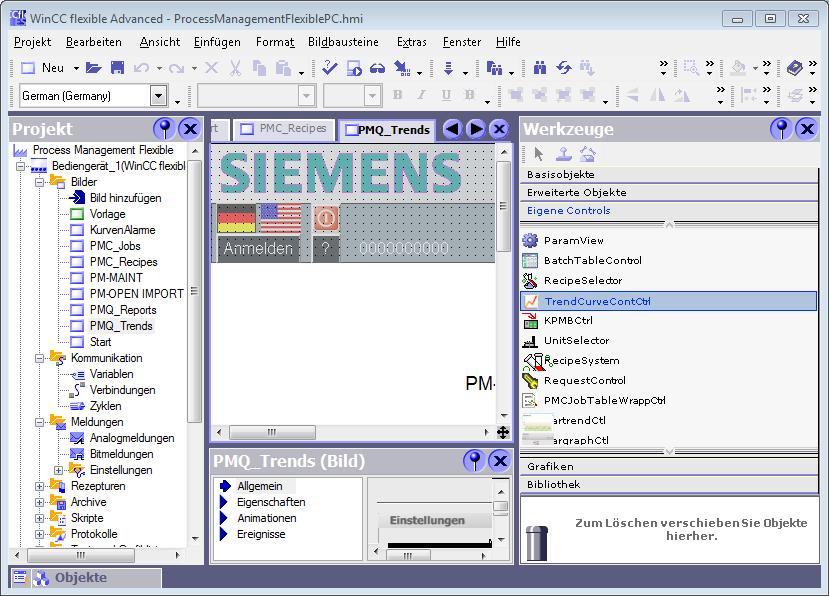Screen dimensions: 829x596
Task: Click the binoculars find icon in toolbar
Action: click(539, 68)
